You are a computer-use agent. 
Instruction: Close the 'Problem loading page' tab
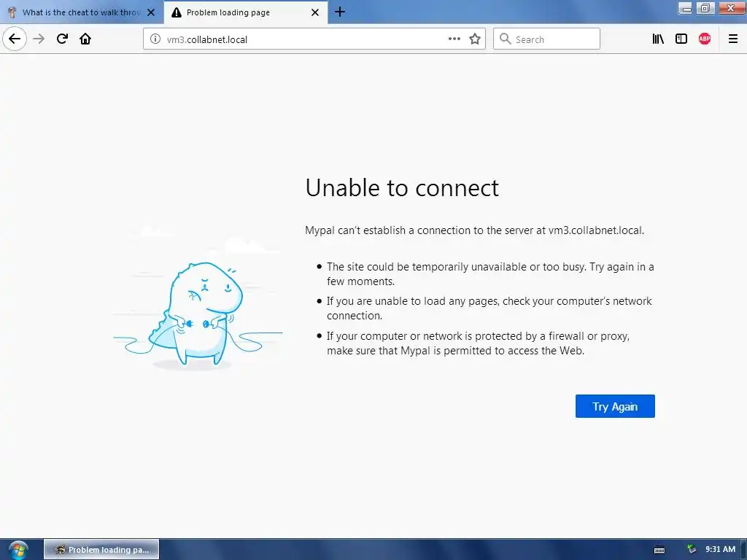click(315, 12)
